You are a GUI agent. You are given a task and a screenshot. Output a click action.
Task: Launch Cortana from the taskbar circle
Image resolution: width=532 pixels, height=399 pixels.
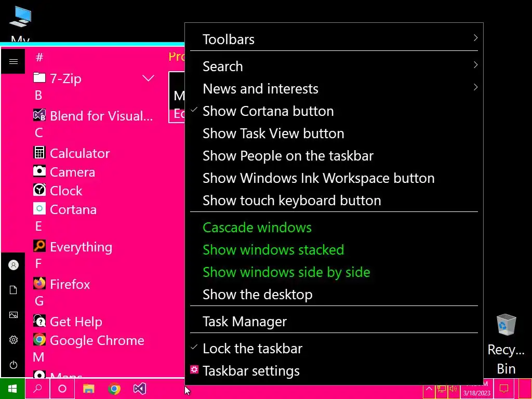click(x=62, y=389)
